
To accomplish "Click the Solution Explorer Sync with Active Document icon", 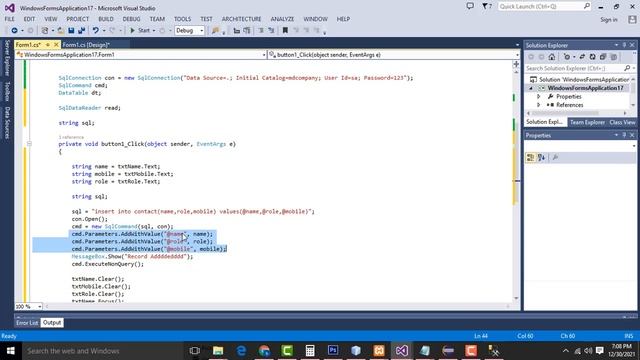I will (x=582, y=57).
